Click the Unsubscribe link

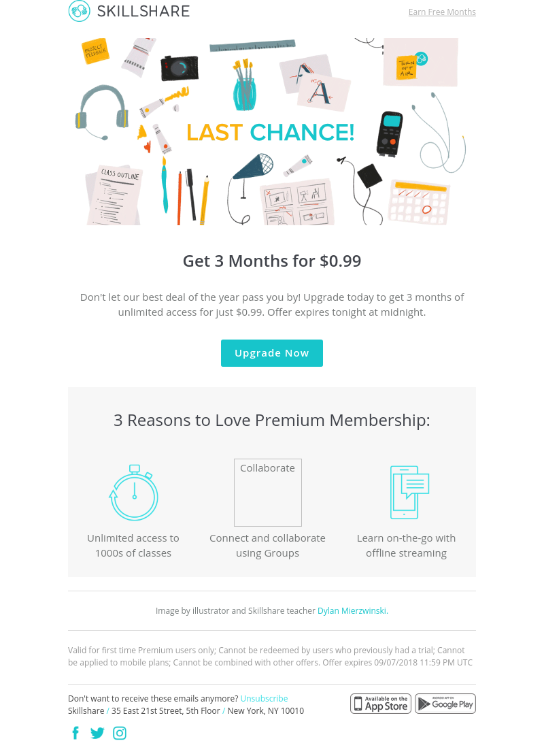[264, 699]
